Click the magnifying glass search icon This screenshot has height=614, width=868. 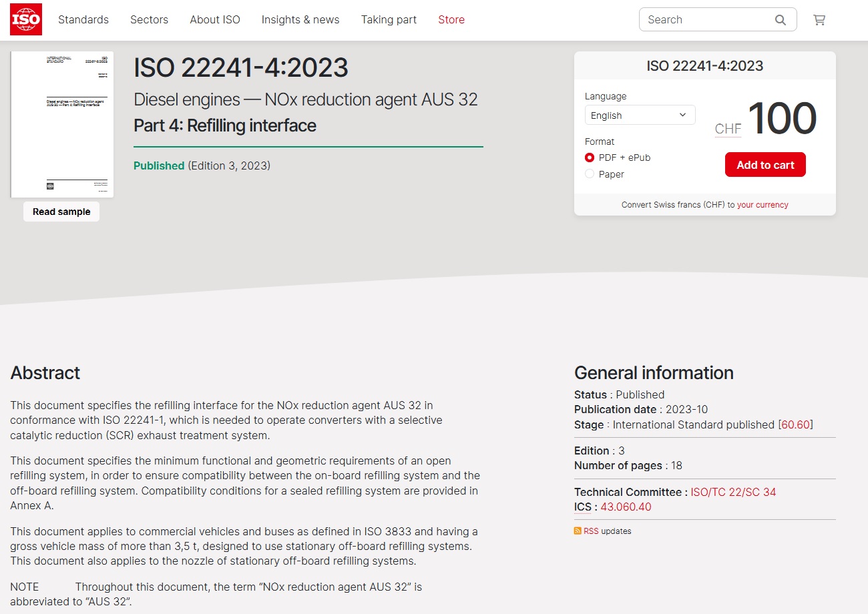coord(780,20)
